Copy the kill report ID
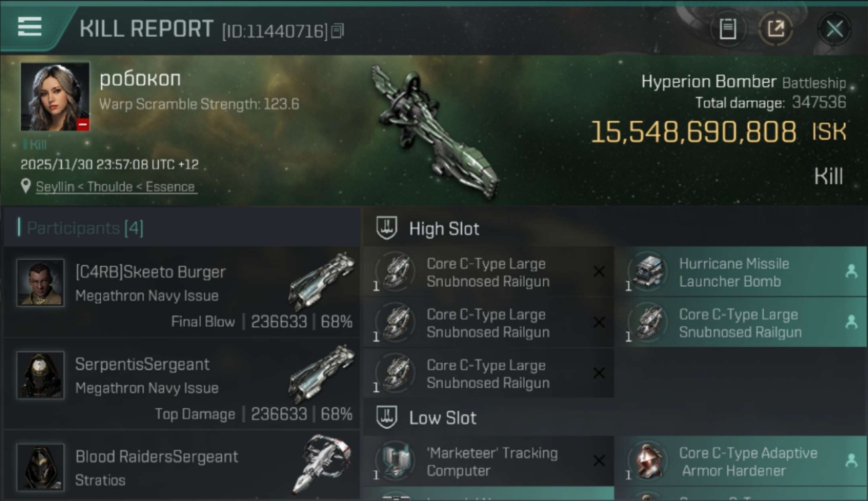The height and width of the screenshot is (501, 868). (338, 31)
